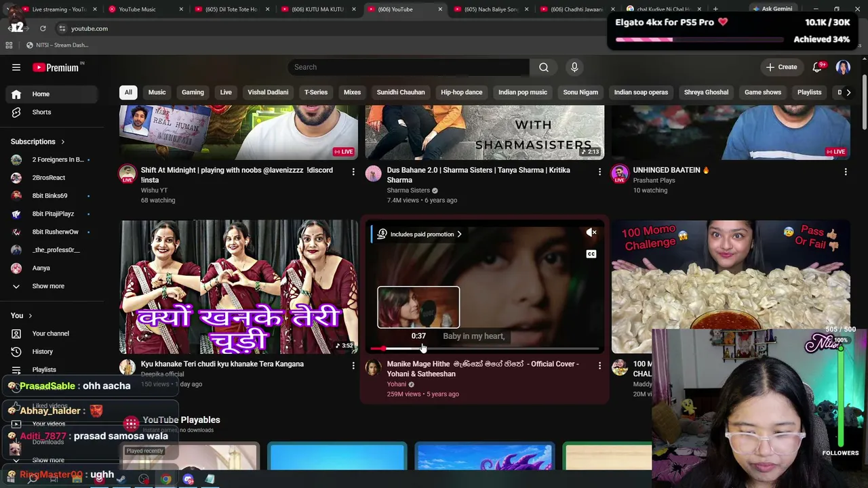Expand the Subscriptions section chevron
This screenshot has height=488, width=868.
tap(63, 142)
